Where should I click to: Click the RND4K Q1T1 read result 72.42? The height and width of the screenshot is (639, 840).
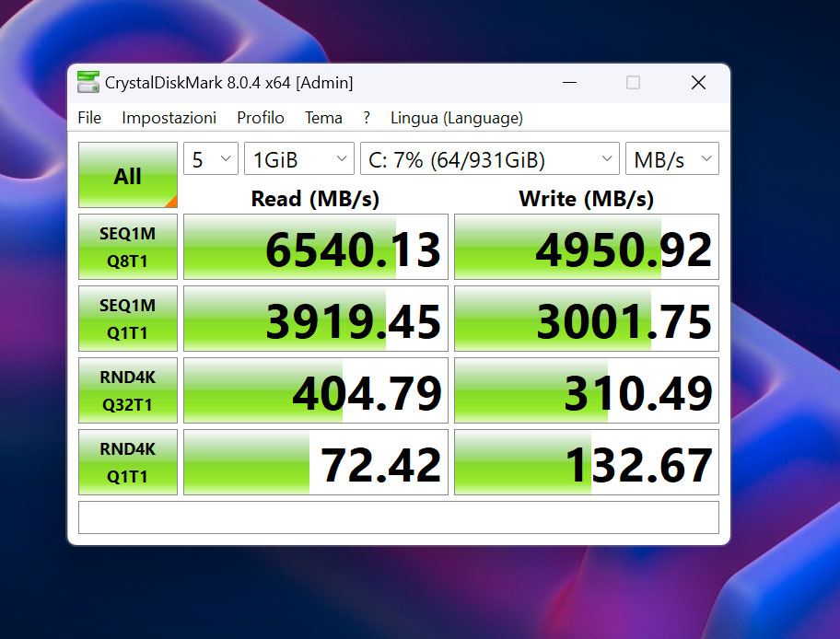[316, 462]
